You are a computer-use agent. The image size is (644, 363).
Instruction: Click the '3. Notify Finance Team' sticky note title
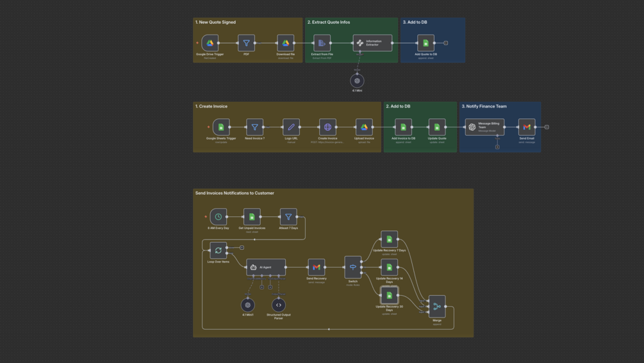[x=484, y=106]
